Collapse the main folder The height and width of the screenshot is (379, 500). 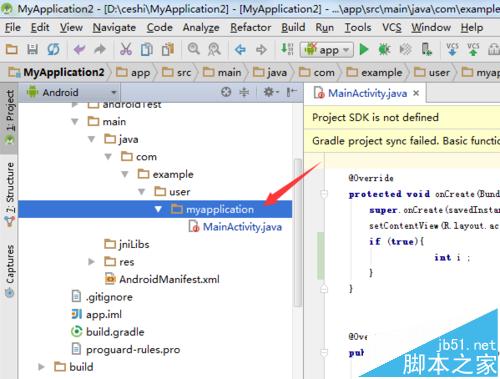[75, 122]
